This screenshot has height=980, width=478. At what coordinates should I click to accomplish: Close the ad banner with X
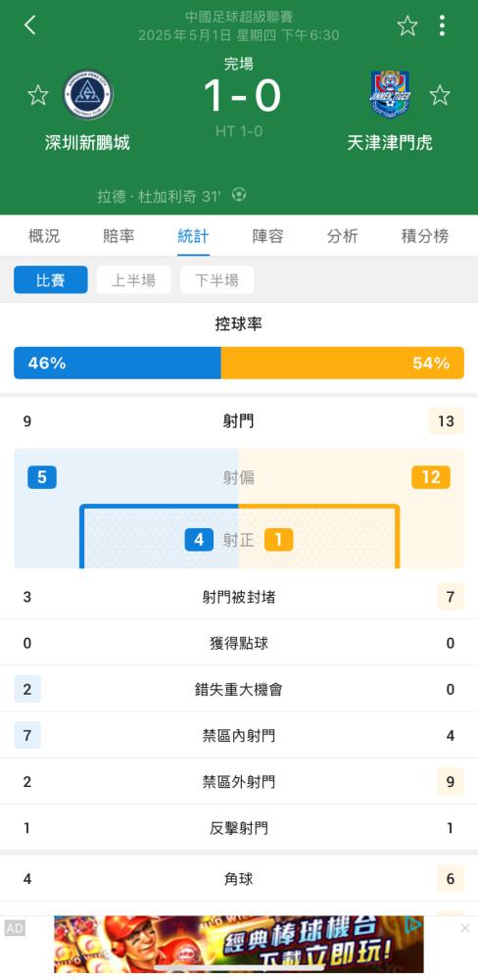tap(465, 928)
